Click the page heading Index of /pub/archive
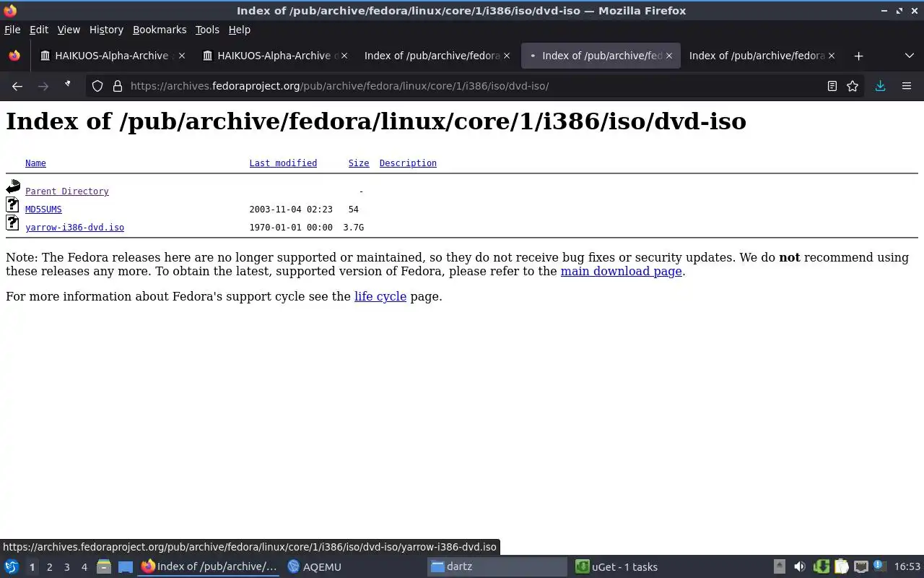 tap(376, 121)
